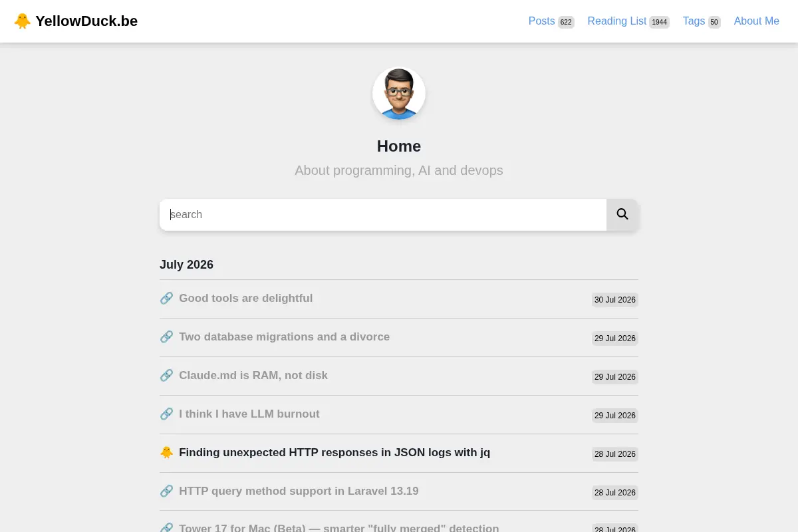Click the magnifying glass search button

click(622, 214)
